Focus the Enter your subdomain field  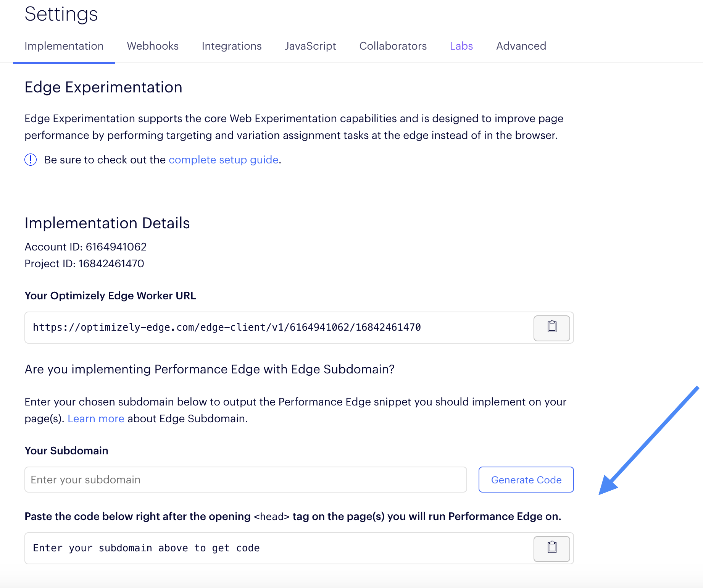tap(246, 480)
